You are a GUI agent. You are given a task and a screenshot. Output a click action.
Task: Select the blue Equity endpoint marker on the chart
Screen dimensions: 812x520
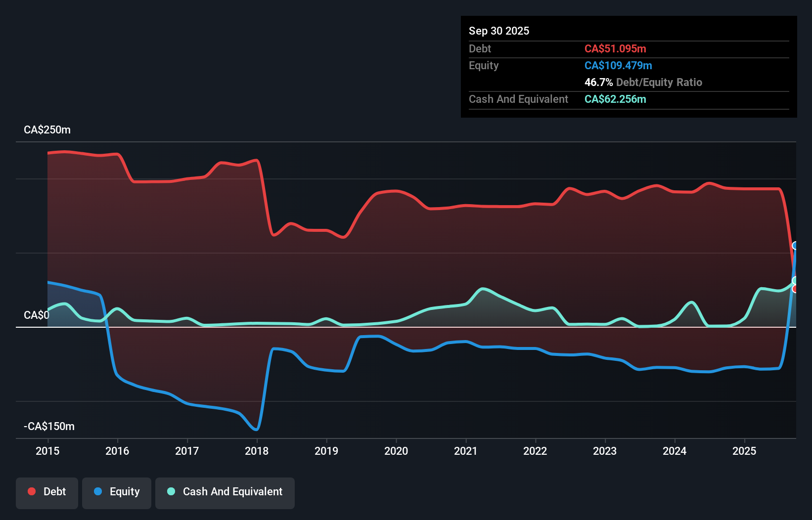pyautogui.click(x=795, y=246)
